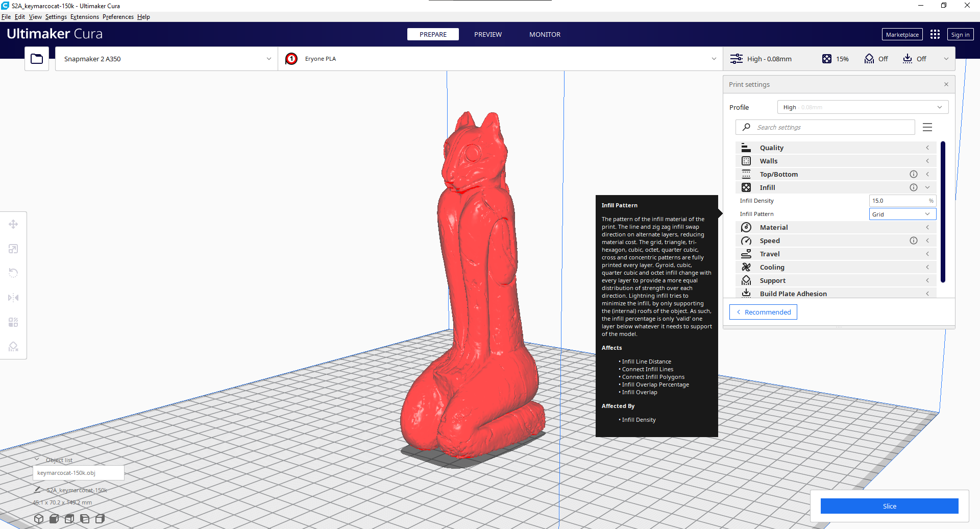Expand the Build Plate Adhesion category
This screenshot has width=980, height=529.
pos(836,293)
